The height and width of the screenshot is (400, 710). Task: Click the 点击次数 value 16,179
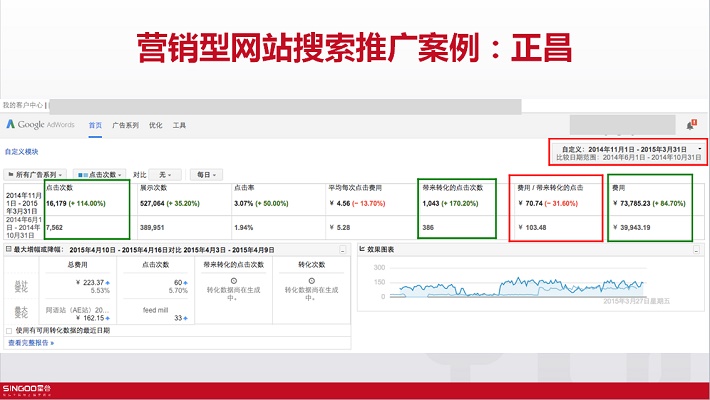tap(56, 203)
